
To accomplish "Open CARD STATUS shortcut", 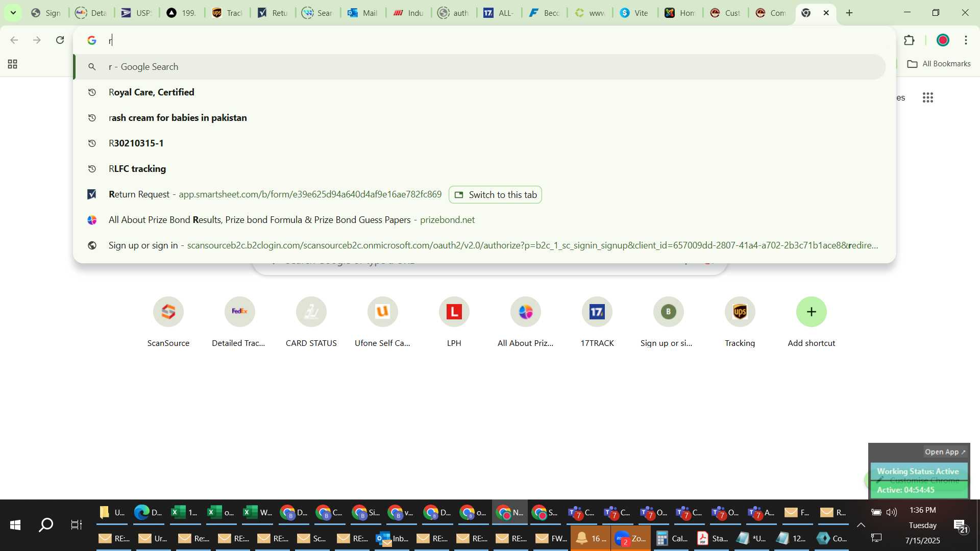I will 311,322.
